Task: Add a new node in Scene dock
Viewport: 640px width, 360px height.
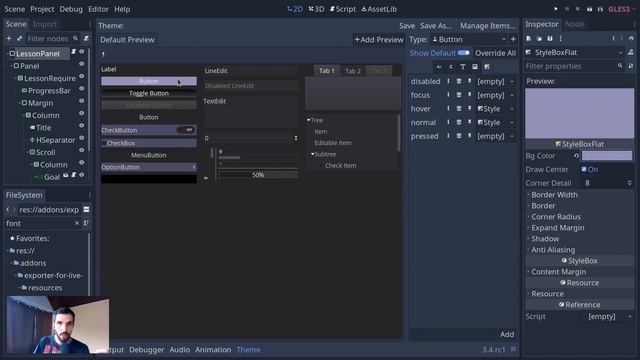Action: pyautogui.click(x=9, y=39)
